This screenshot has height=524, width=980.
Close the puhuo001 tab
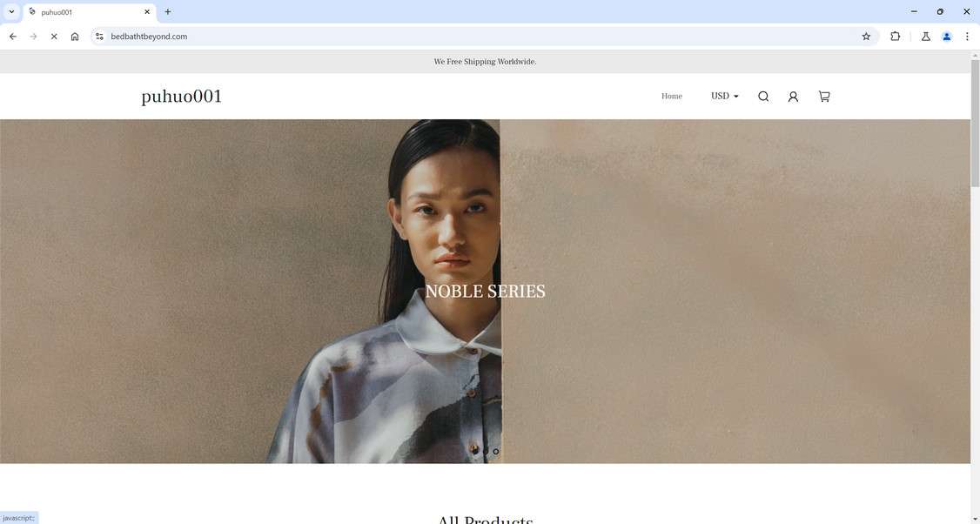[x=147, y=12]
